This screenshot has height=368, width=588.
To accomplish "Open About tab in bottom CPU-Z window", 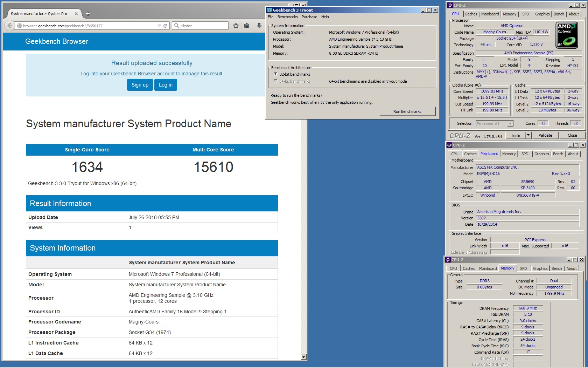I will [x=571, y=268].
